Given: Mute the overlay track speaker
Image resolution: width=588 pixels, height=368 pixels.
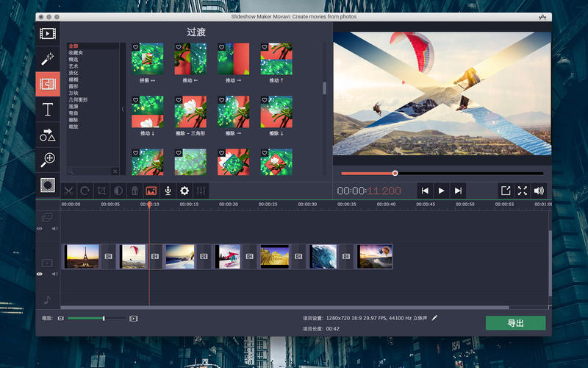Looking at the screenshot, I should pyautogui.click(x=55, y=228).
